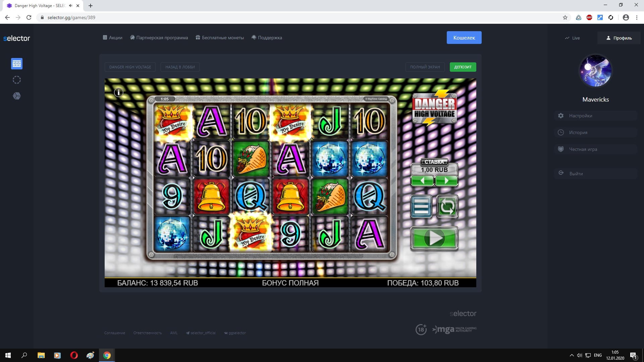The height and width of the screenshot is (362, 644).
Task: Switch to the Live tab
Action: tap(572, 38)
